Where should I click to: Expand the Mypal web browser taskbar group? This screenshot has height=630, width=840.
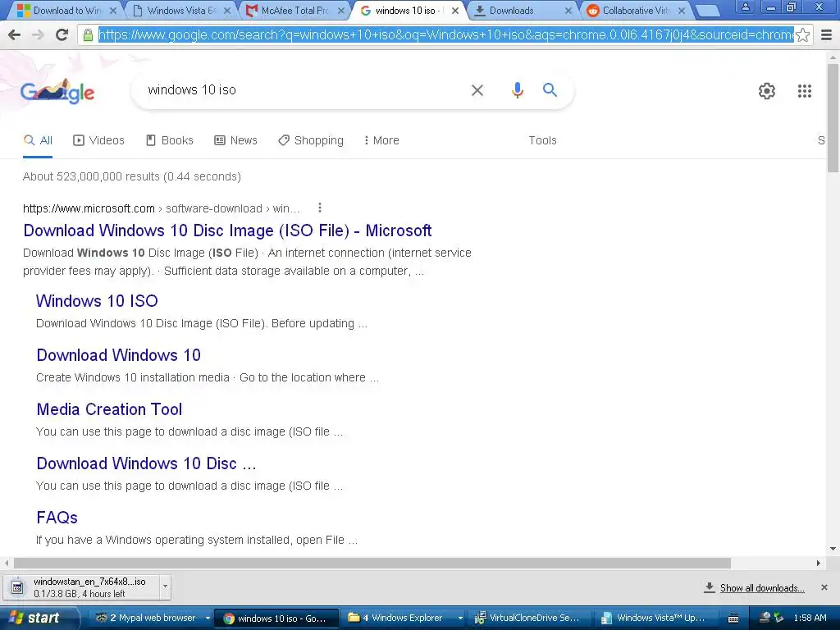pyautogui.click(x=208, y=619)
